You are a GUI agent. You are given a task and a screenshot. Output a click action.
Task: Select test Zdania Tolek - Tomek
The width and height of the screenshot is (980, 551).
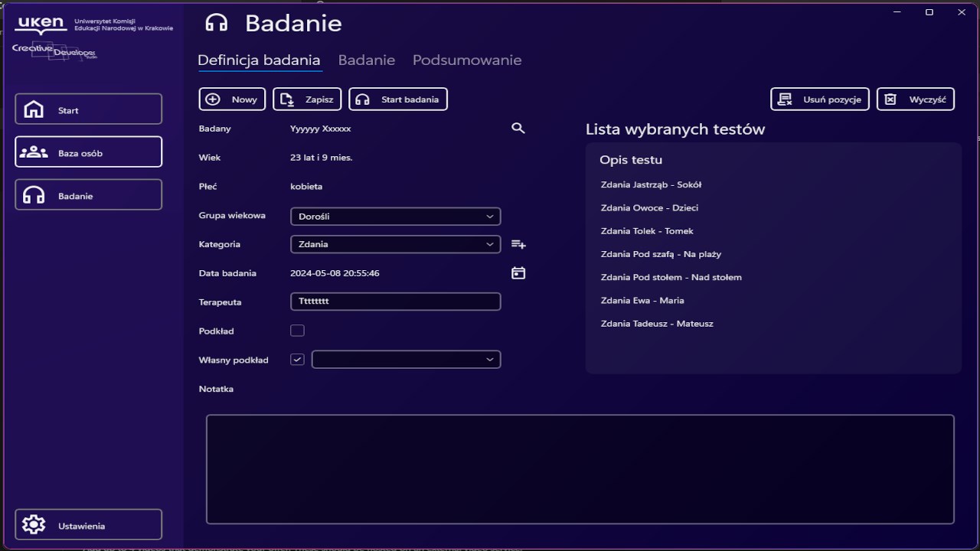click(647, 231)
